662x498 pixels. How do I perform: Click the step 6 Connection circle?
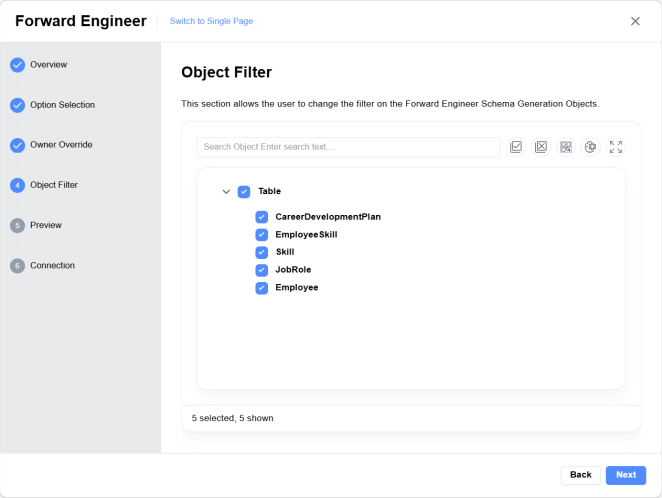click(17, 266)
